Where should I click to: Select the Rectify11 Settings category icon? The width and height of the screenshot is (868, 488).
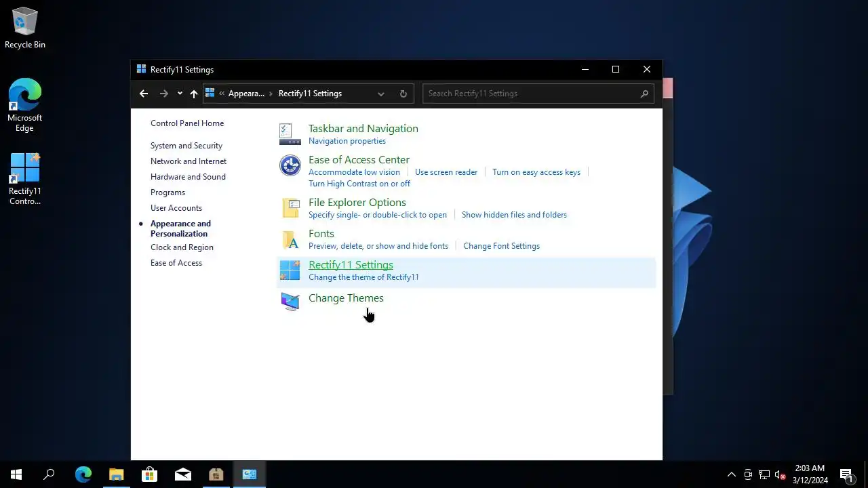[x=290, y=270]
